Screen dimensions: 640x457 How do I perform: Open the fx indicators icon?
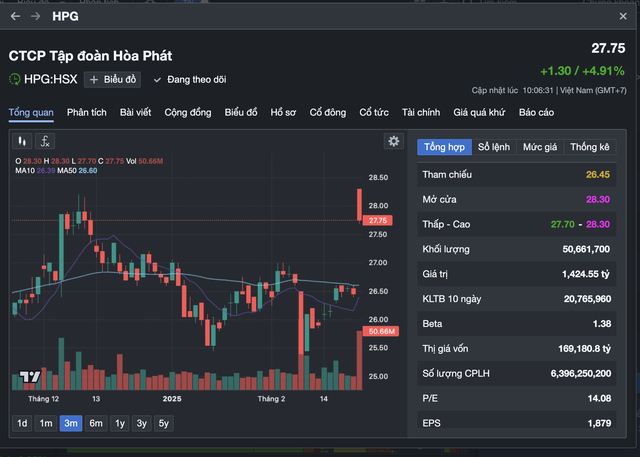[46, 142]
